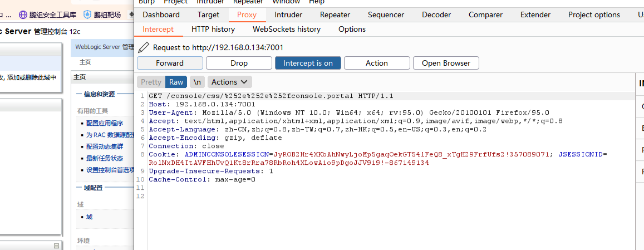Screen dimensions: 644x250
Task: Open the 配置动态集群 link
Action: tap(104, 146)
